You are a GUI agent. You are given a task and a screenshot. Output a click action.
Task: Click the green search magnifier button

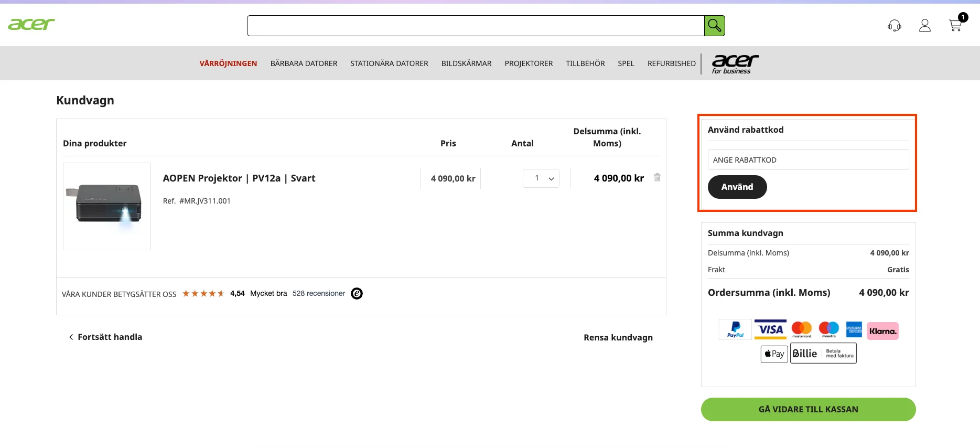tap(714, 26)
